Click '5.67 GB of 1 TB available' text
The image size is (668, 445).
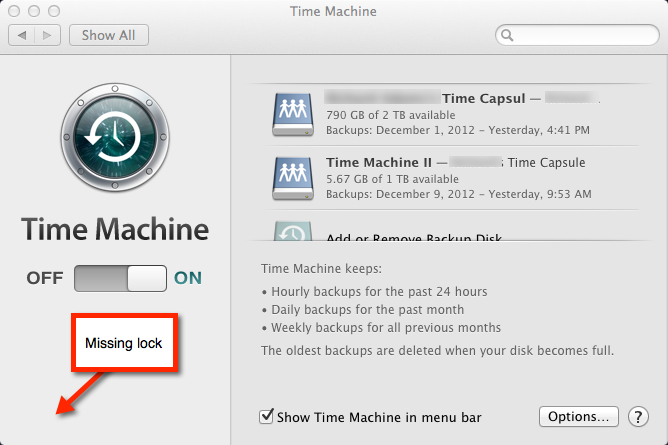(x=392, y=179)
